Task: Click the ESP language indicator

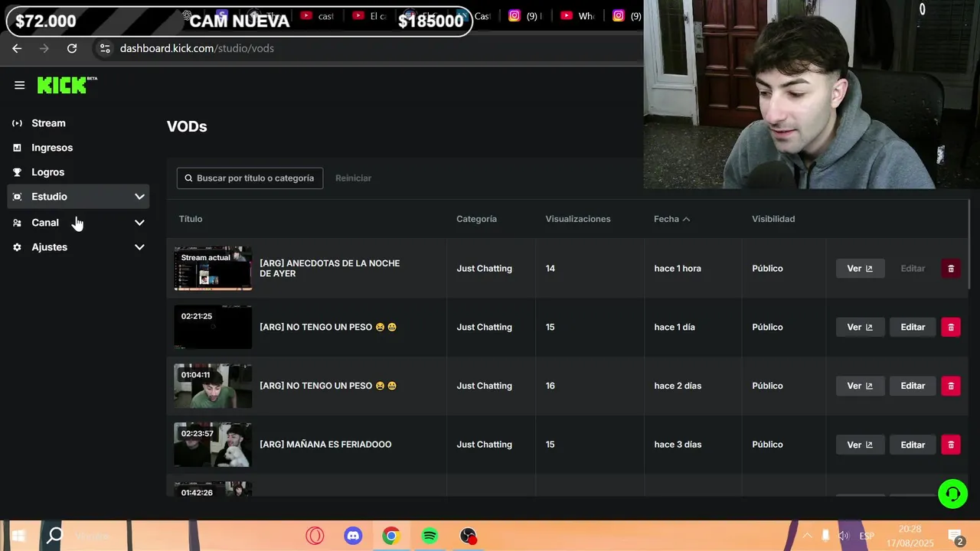Action: tap(867, 536)
